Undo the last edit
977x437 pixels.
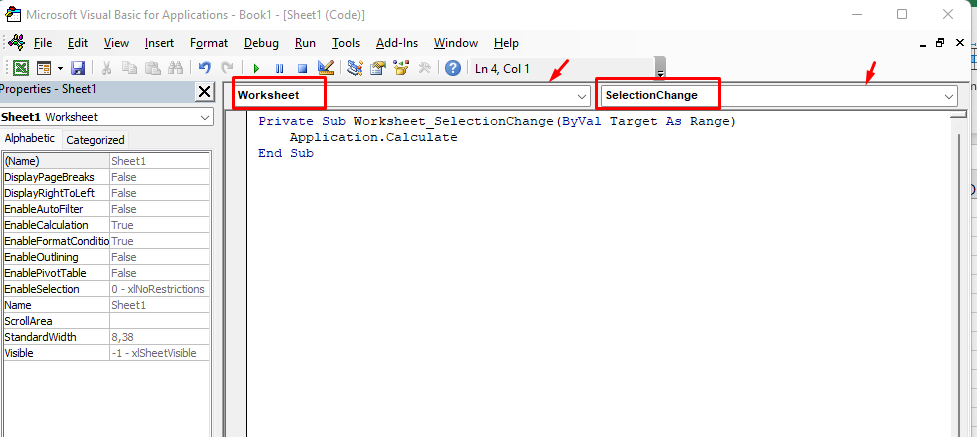coord(204,68)
